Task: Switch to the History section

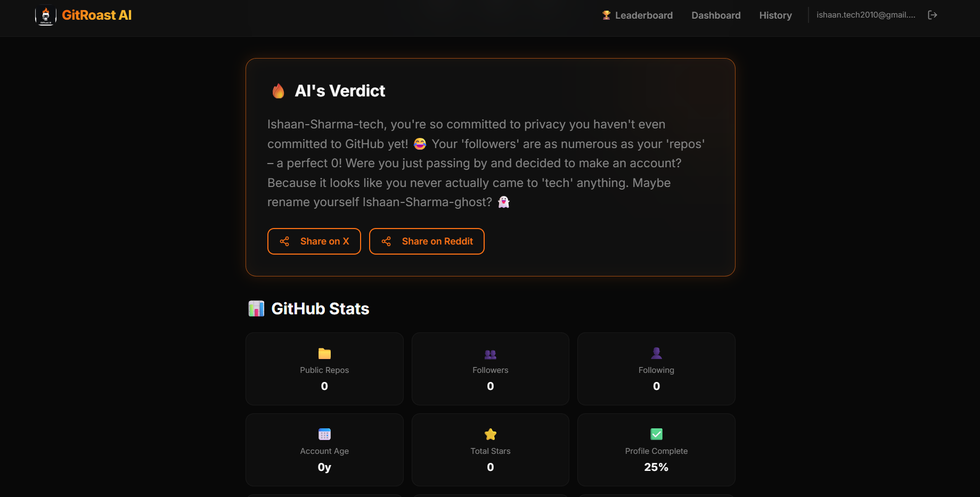Action: coord(775,15)
